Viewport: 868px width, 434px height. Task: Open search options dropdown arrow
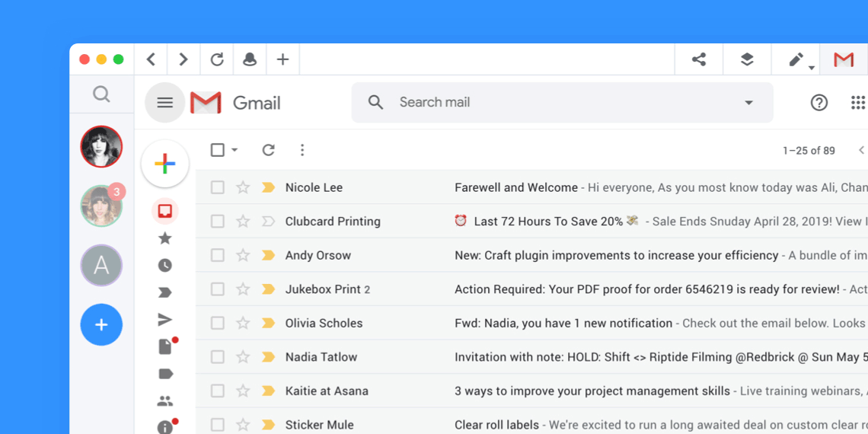pos(748,103)
